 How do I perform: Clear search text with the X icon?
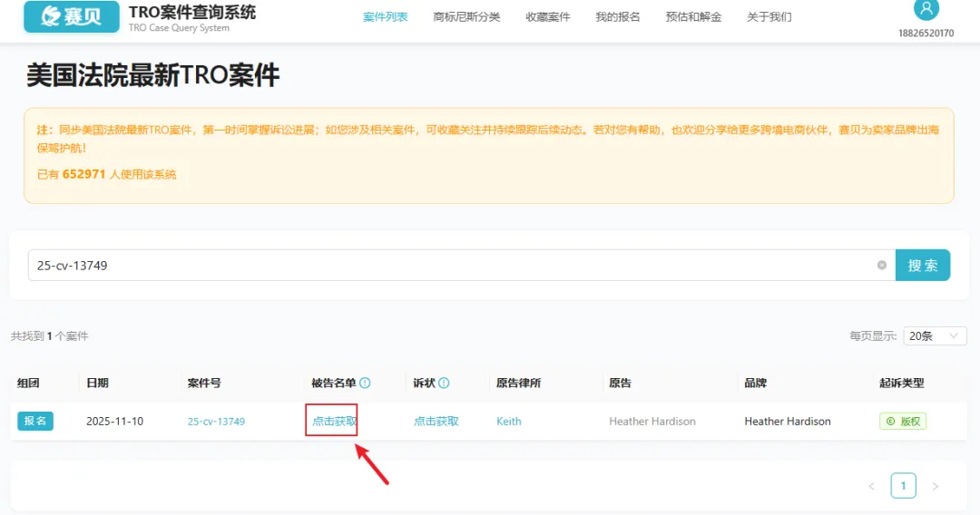(x=881, y=266)
